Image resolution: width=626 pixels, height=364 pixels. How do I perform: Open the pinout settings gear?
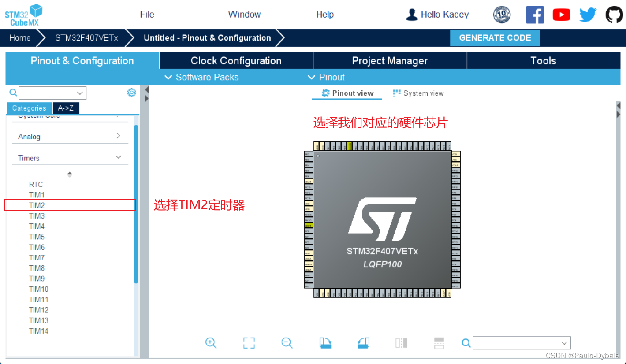(x=131, y=92)
